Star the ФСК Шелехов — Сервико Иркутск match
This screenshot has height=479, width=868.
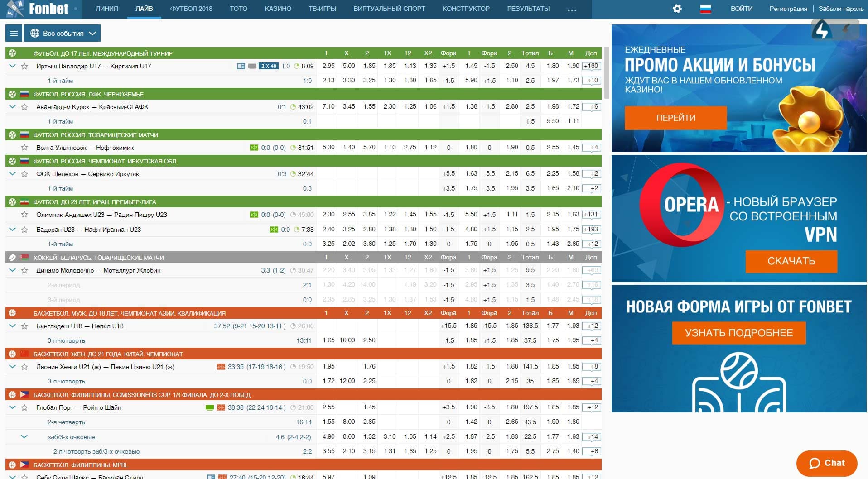24,174
